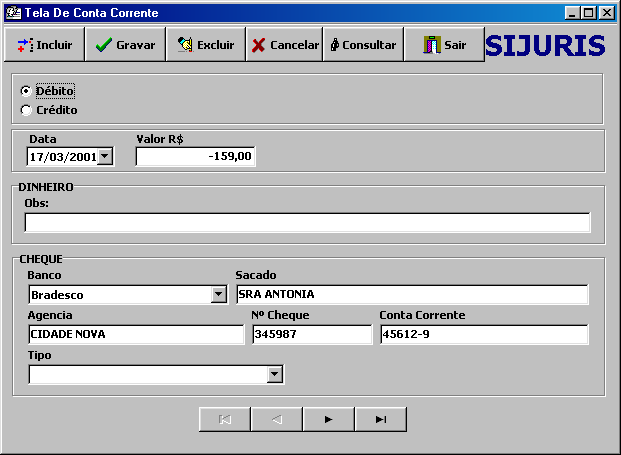Advance to the next record
Viewport: 621px width, 455px height.
329,419
